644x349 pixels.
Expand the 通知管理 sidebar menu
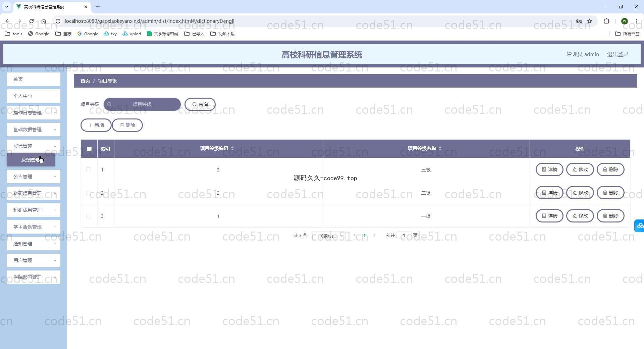[x=34, y=244]
